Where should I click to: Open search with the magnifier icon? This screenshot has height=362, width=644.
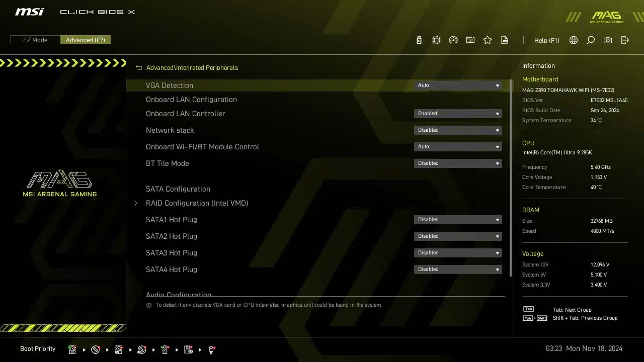click(591, 40)
